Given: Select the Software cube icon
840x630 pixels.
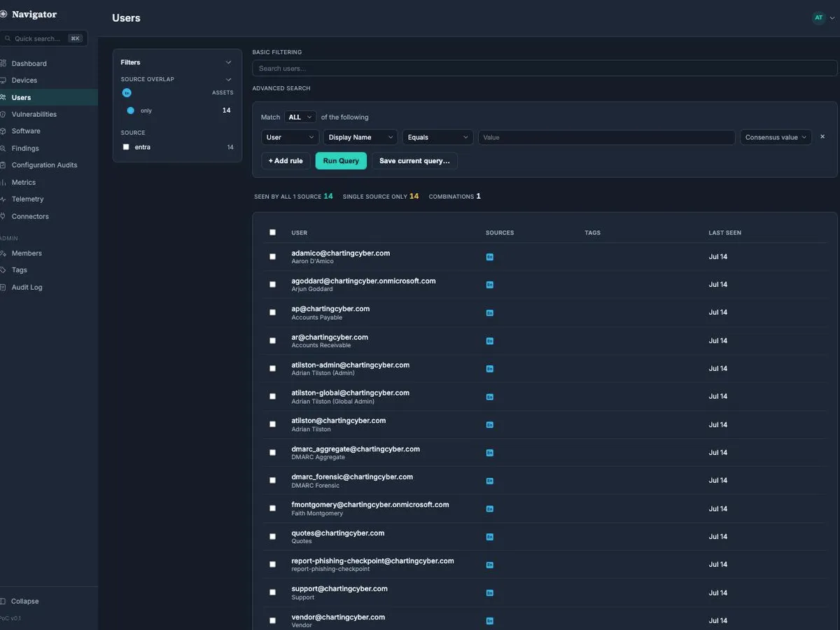Looking at the screenshot, I should [x=3, y=131].
